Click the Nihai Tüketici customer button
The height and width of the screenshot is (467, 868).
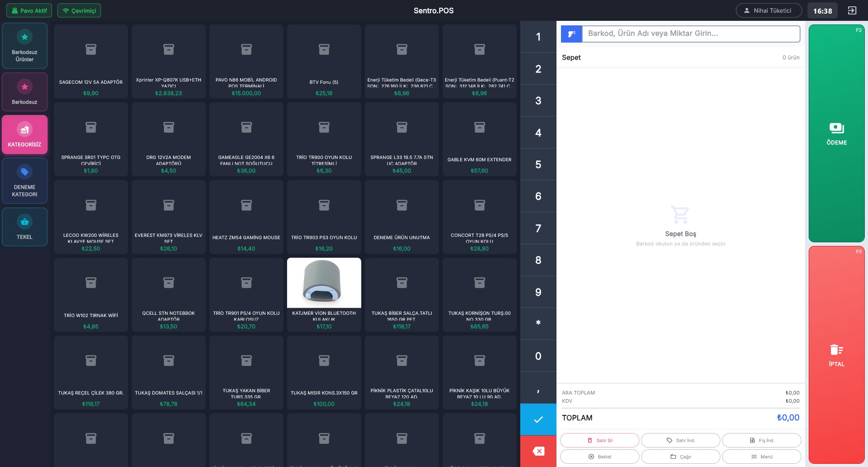point(768,10)
